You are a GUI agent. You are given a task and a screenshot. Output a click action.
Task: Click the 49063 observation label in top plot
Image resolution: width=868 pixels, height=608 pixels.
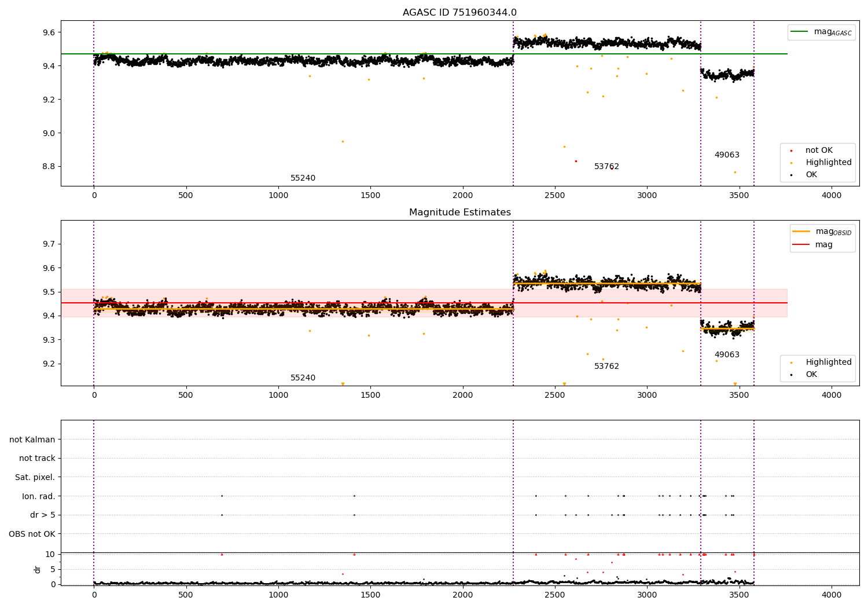click(727, 155)
